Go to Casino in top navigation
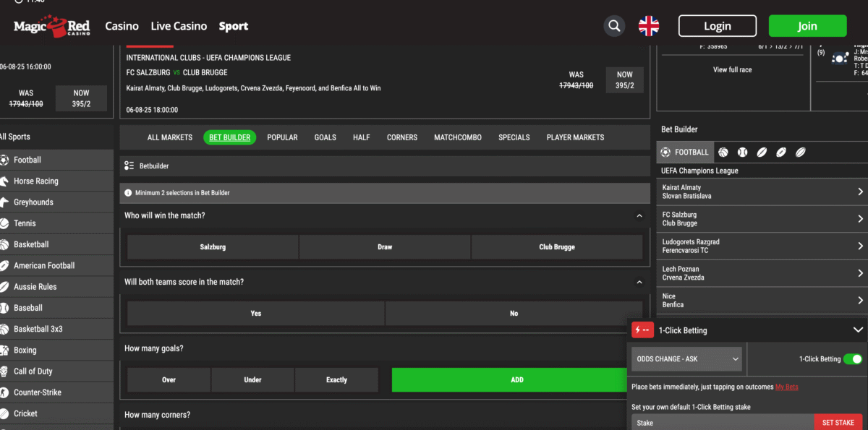Image resolution: width=868 pixels, height=430 pixels. (122, 26)
